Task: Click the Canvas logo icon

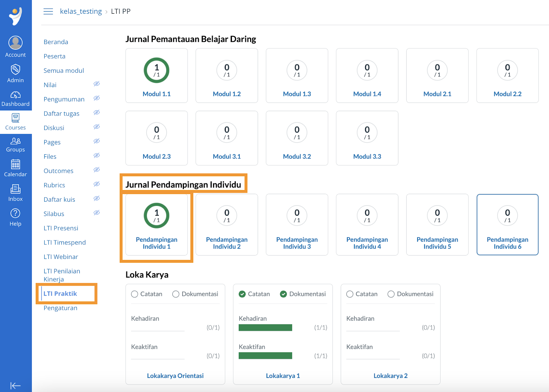Action: (x=15, y=16)
